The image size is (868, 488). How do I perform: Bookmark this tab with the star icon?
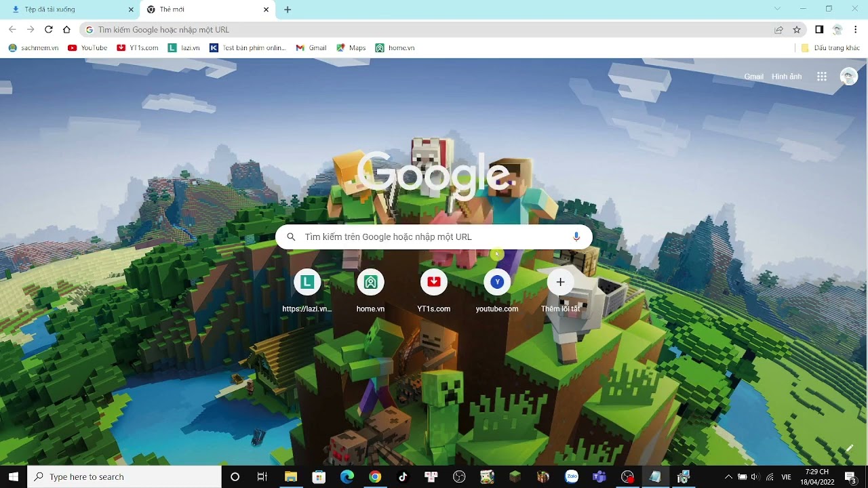797,30
